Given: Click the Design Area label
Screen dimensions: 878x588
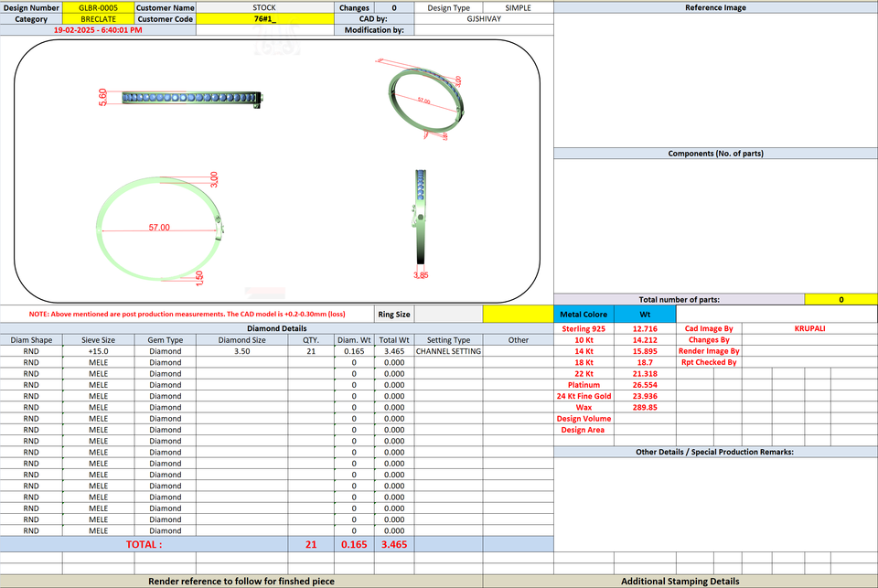Looking at the screenshot, I should pos(584,430).
